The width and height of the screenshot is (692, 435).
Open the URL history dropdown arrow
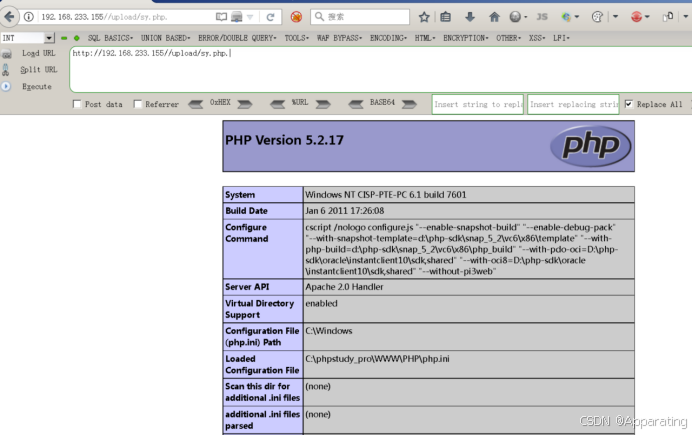click(x=250, y=17)
